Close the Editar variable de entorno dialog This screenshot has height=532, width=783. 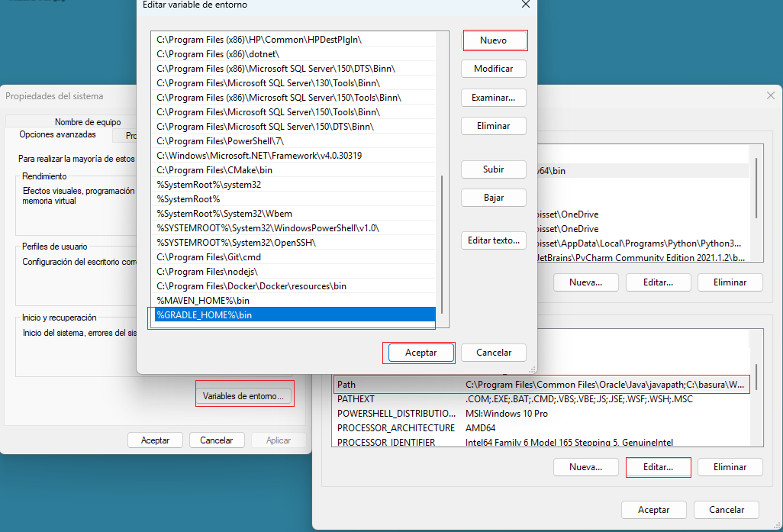click(x=525, y=5)
